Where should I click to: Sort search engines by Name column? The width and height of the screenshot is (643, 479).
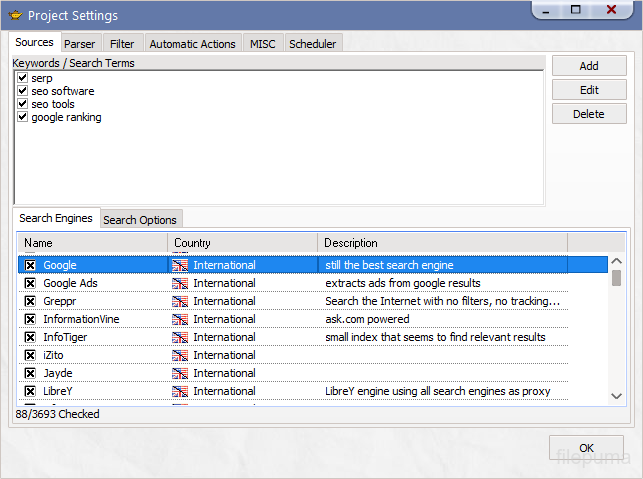pos(92,243)
